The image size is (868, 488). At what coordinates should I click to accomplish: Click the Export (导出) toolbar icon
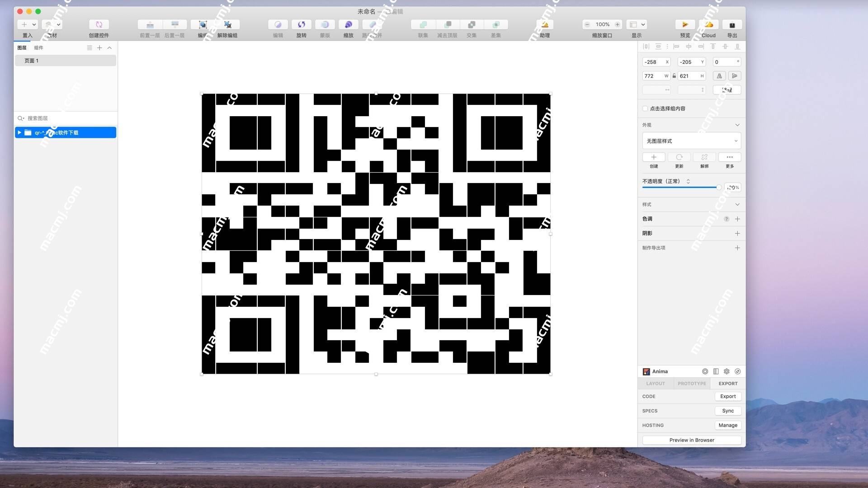click(732, 24)
